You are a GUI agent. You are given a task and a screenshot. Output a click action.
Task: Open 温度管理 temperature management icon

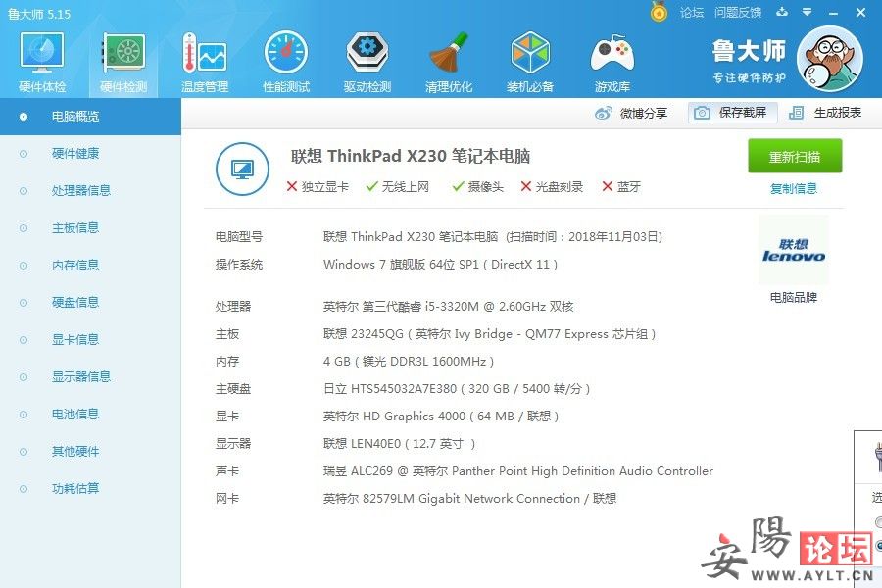click(204, 62)
